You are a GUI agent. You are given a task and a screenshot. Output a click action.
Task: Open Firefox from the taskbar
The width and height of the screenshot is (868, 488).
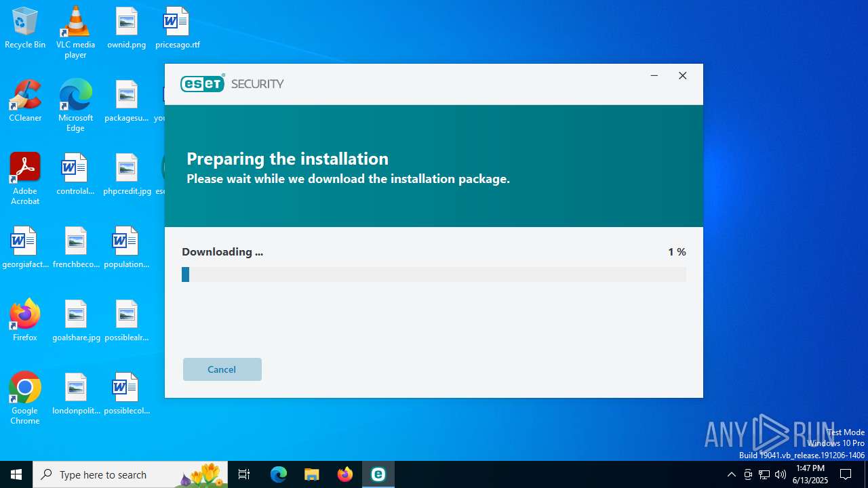[345, 474]
